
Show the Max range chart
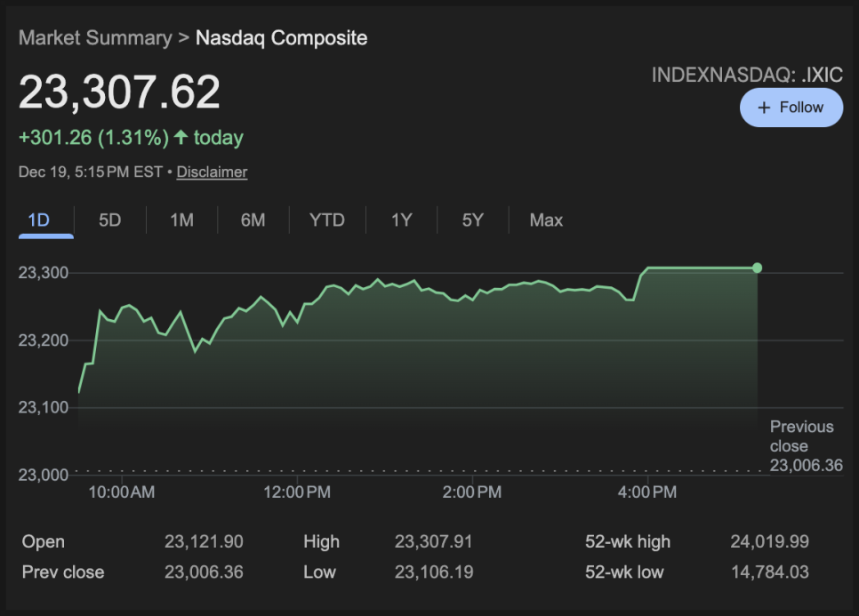point(546,220)
